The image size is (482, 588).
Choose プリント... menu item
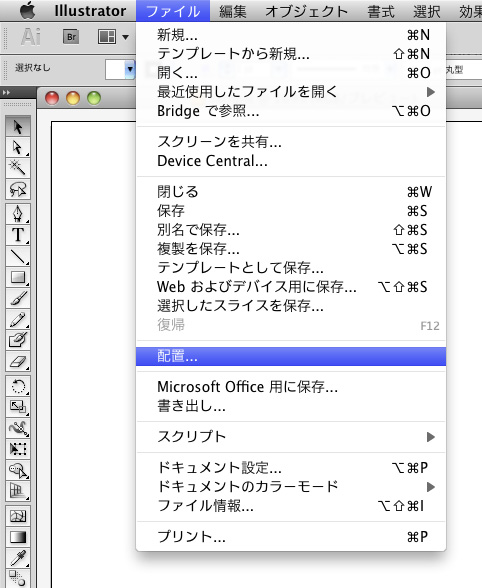click(291, 537)
